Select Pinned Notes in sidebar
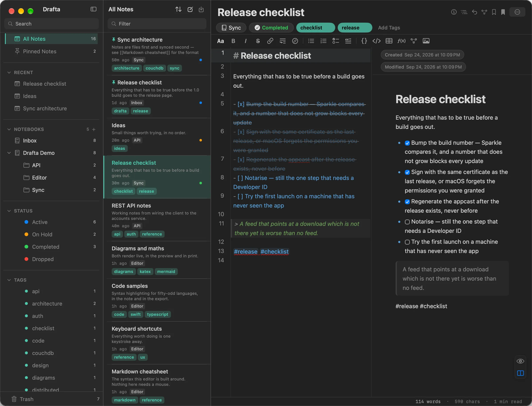This screenshot has height=406, width=532. pos(51,51)
